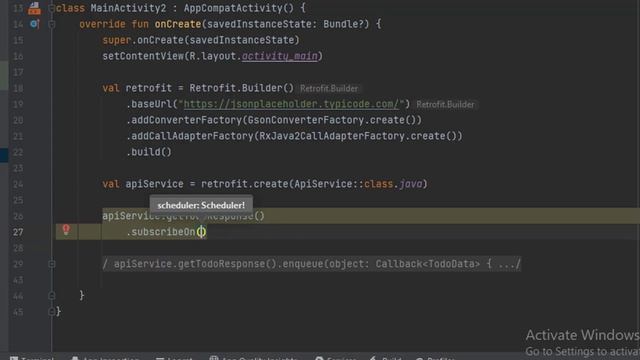Expand the folded comment block on line 29
640x360 pixels.
pos(52,264)
